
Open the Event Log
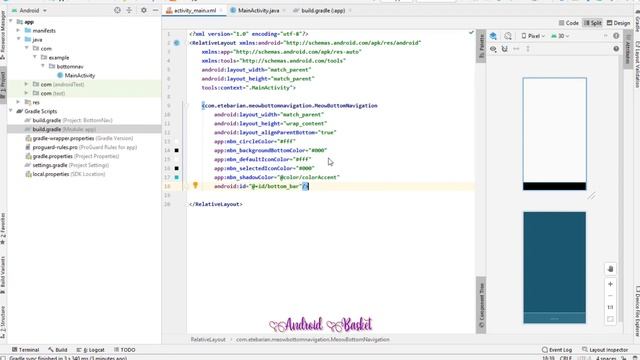point(556,350)
